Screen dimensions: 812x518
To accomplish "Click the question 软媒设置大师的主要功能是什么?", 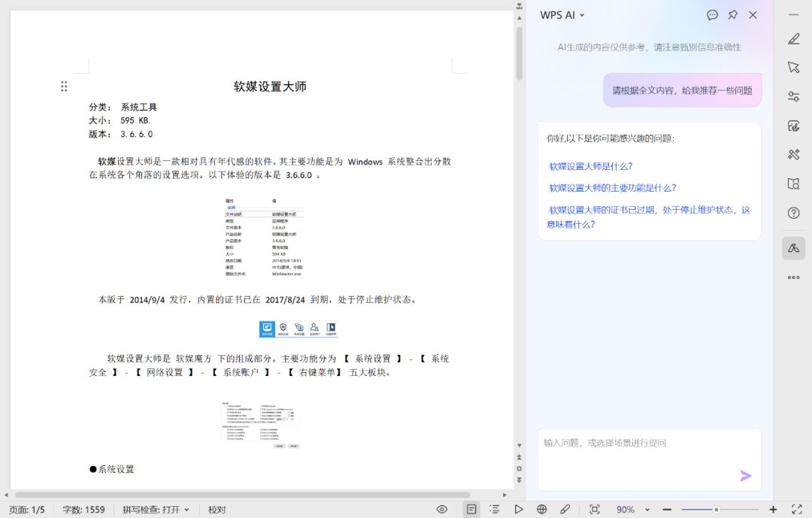I will point(613,188).
